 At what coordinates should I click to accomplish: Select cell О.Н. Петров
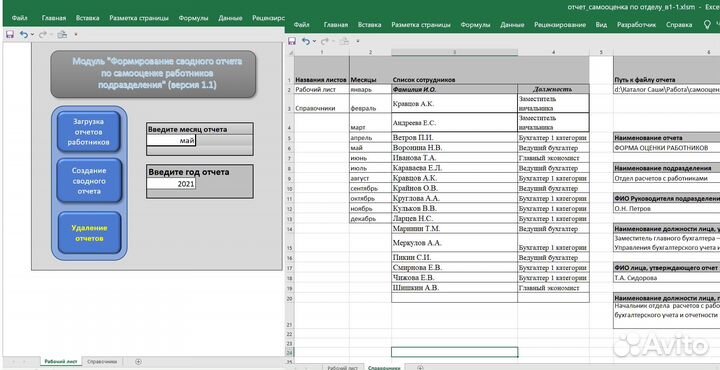[667, 208]
